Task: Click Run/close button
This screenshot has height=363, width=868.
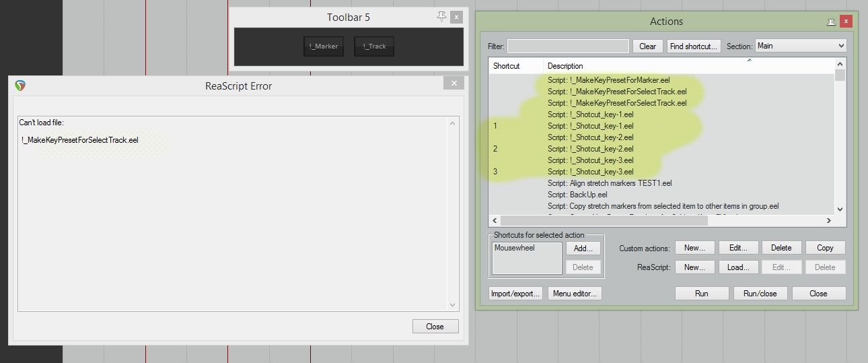Action: 760,294
